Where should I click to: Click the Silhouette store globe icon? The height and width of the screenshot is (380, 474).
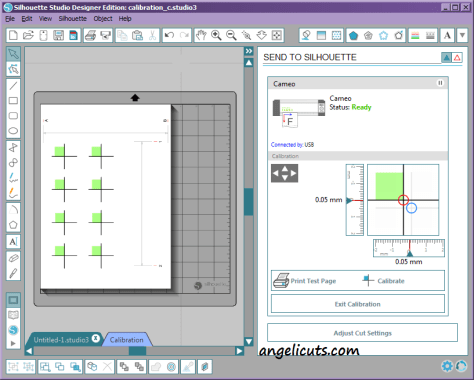point(13,330)
